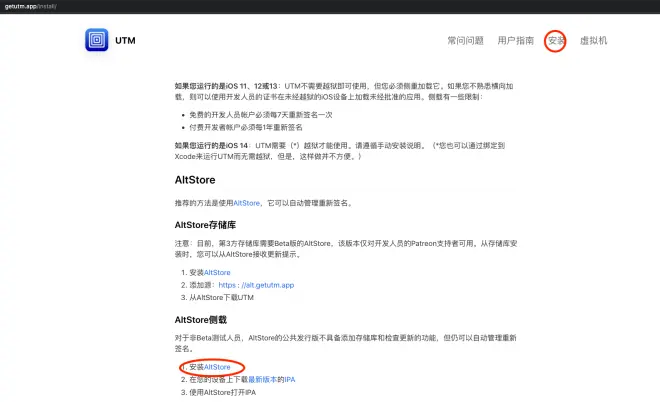This screenshot has height=402, width=660.
Task: Click the AltStore侧载 heading
Action: coord(201,319)
